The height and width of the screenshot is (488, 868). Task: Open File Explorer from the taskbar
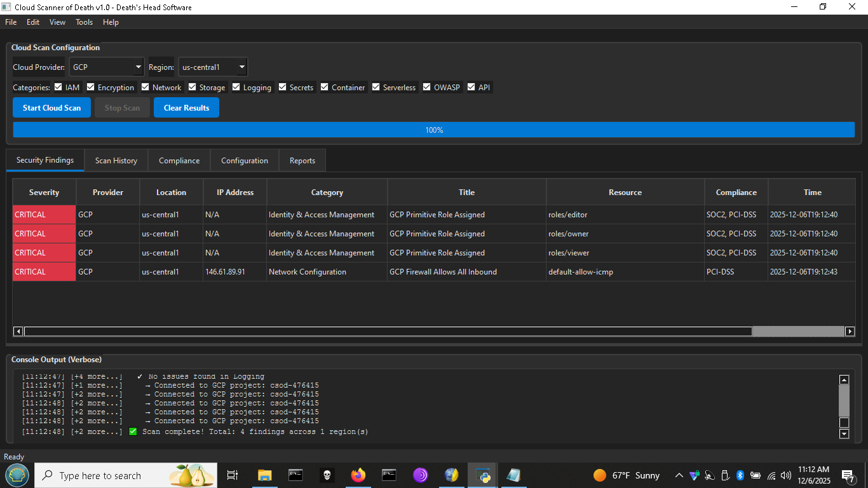click(x=264, y=475)
